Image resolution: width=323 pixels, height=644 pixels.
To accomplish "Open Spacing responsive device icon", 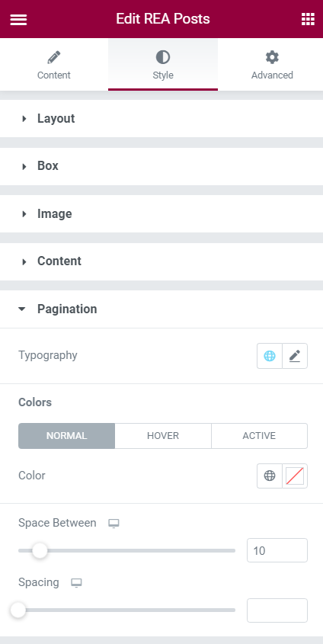I will (x=76, y=583).
